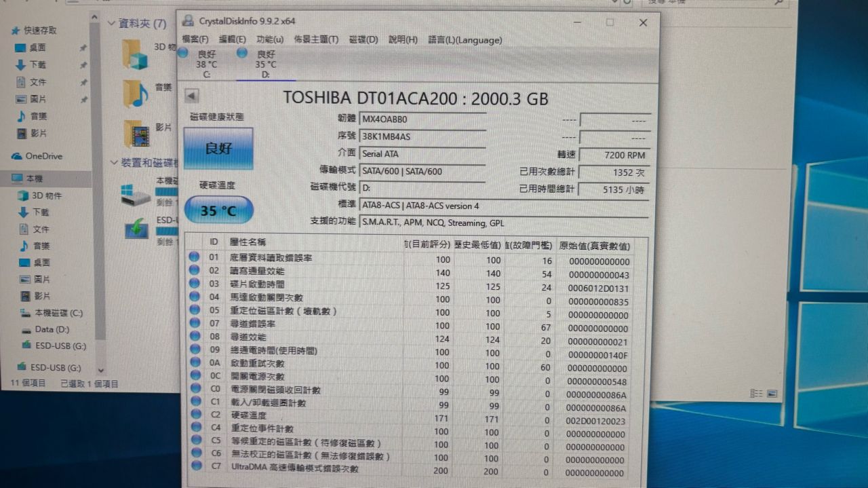Open the 3D 物件 folder icon in Explorer

(x=136, y=54)
